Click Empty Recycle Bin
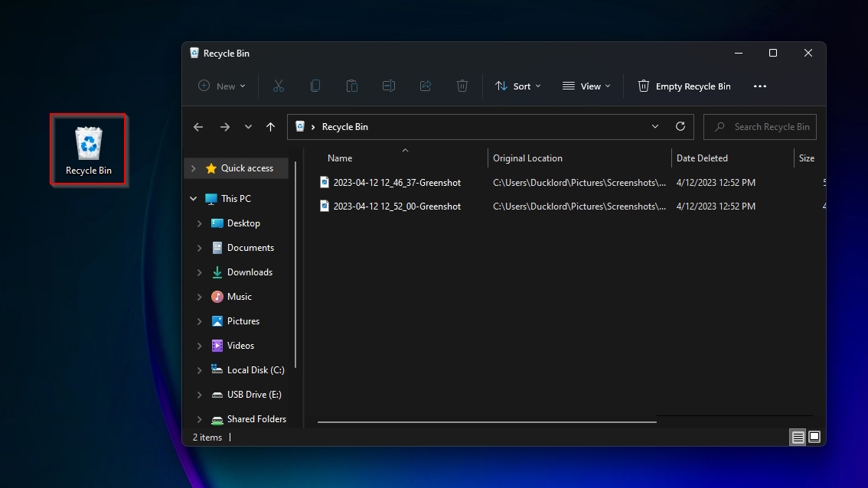The height and width of the screenshot is (488, 868). pos(684,86)
